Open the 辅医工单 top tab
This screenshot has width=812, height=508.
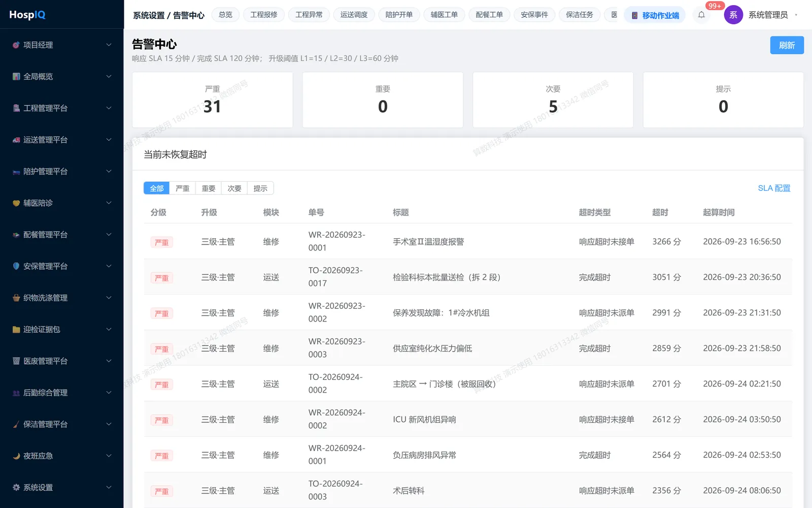(445, 15)
